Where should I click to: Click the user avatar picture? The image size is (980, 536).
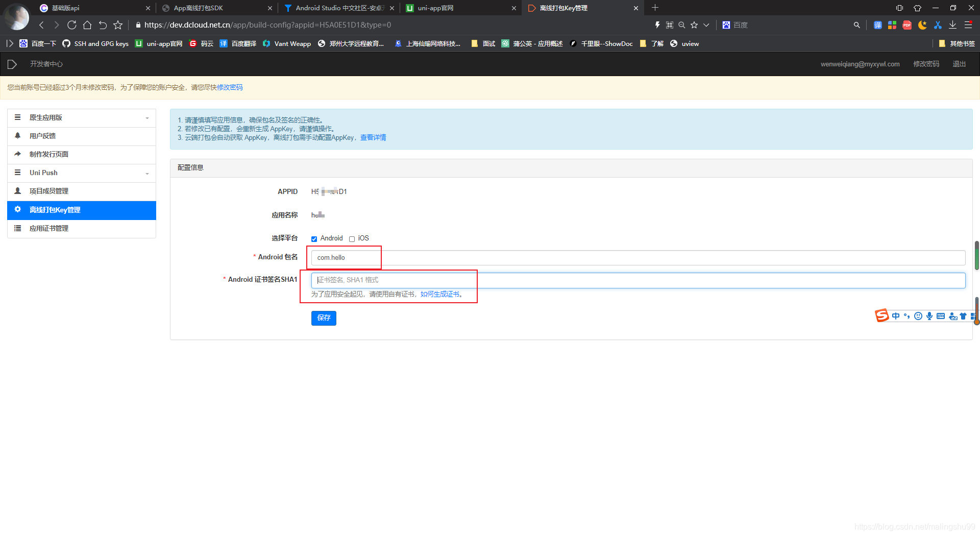tap(16, 17)
